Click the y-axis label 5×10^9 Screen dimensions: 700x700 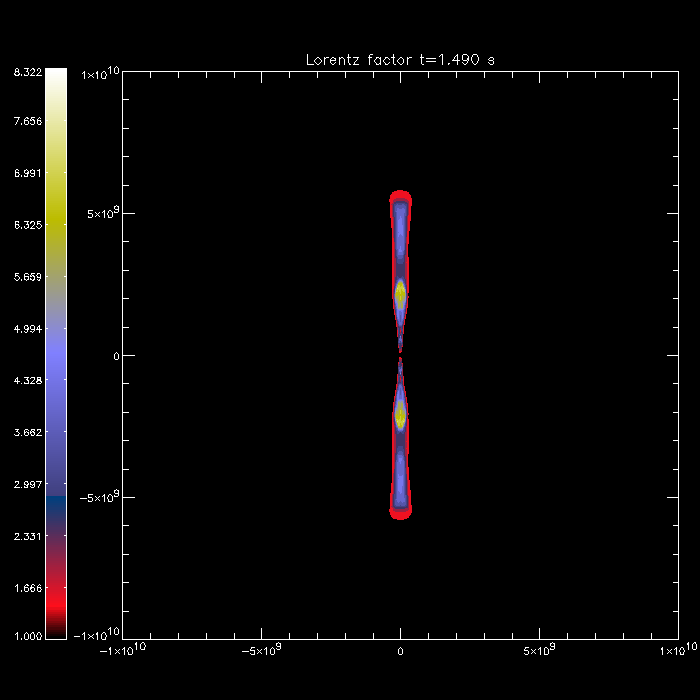(104, 213)
